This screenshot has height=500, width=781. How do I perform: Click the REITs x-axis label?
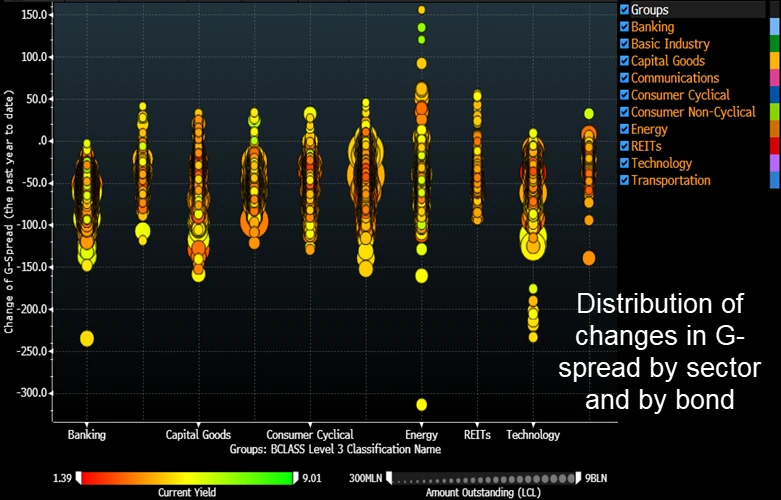point(477,435)
